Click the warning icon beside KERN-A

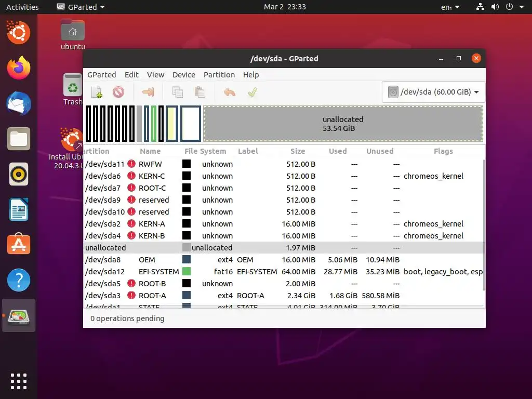tap(131, 223)
